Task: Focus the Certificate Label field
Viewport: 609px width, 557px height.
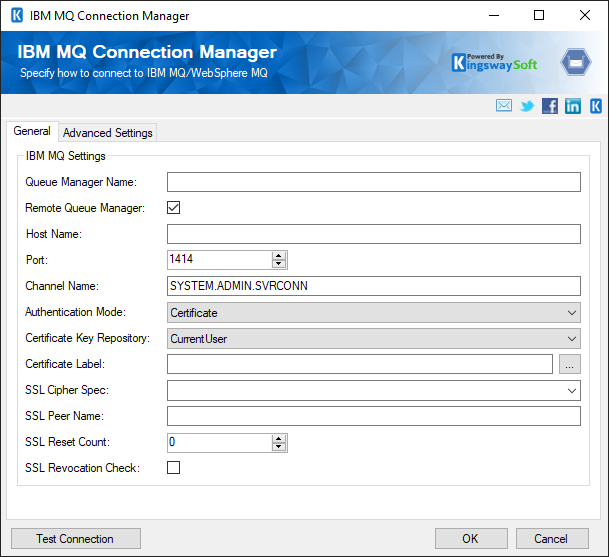Action: (360, 364)
